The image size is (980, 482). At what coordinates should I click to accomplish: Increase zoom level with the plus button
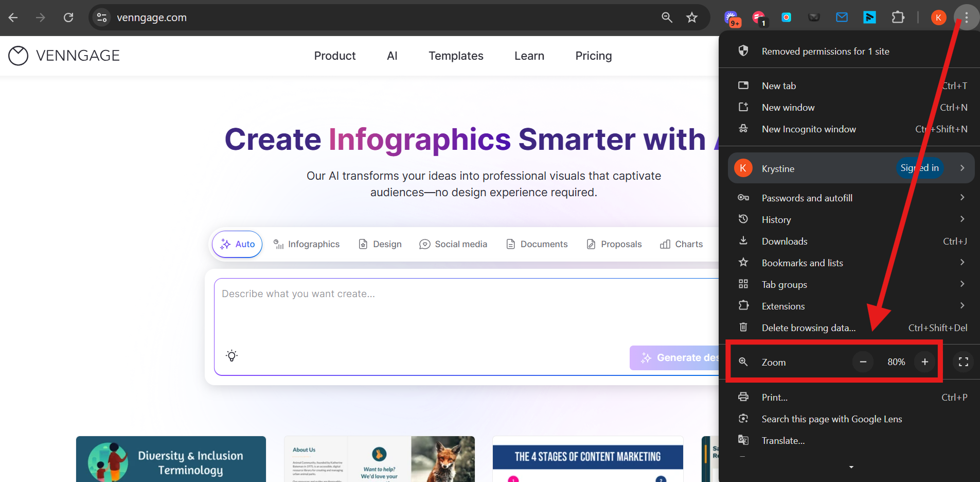coord(924,362)
